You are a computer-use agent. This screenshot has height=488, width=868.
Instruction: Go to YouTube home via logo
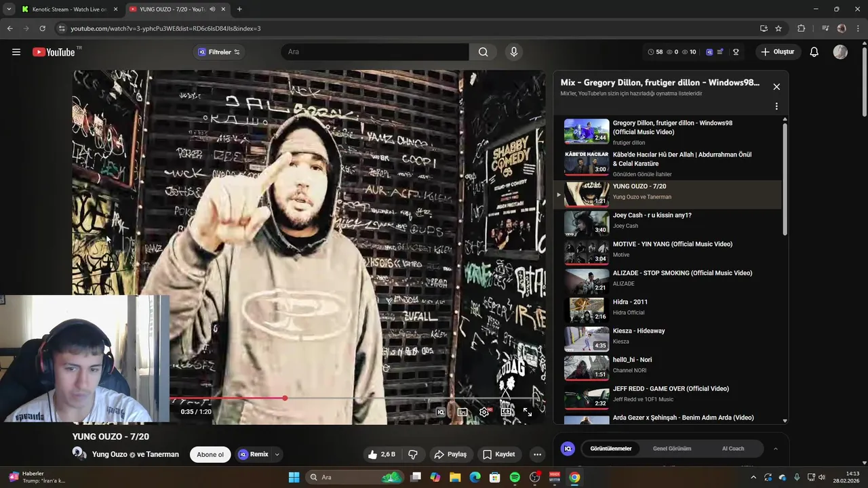(x=54, y=52)
